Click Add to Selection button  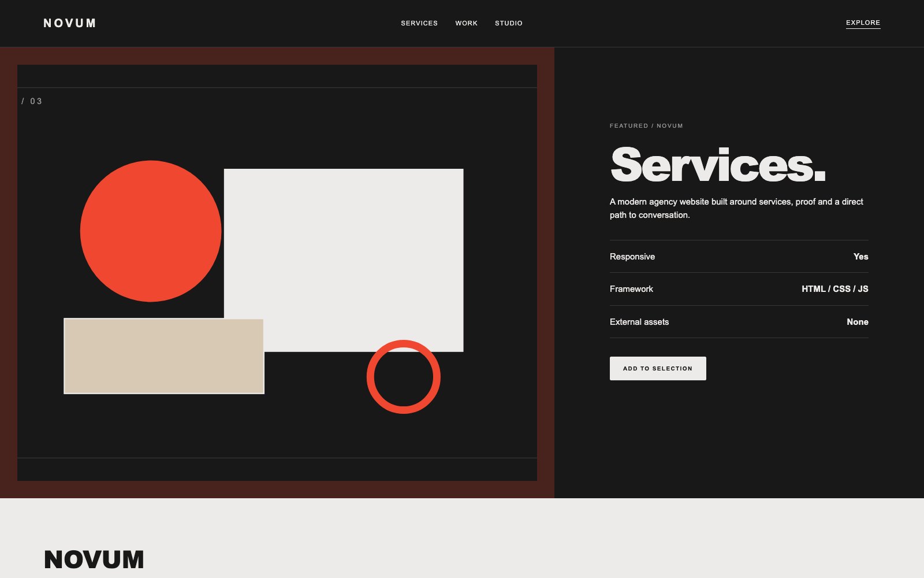coord(658,368)
